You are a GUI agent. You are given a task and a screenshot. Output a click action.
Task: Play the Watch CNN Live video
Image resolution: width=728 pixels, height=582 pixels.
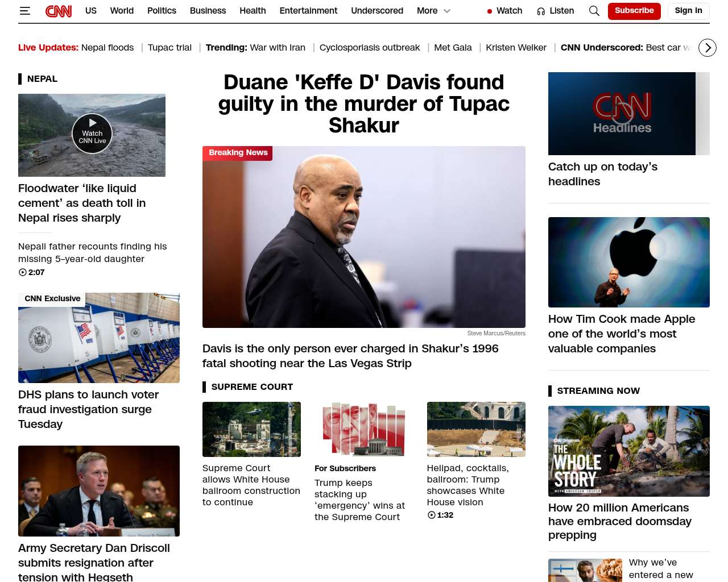click(92, 134)
